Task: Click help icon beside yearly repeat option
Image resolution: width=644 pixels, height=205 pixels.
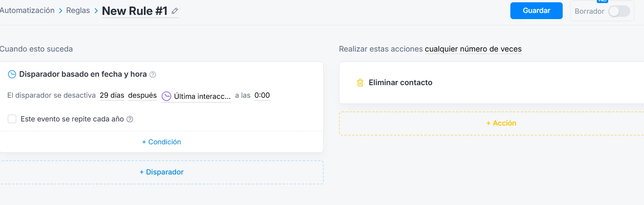Action: click(x=130, y=119)
